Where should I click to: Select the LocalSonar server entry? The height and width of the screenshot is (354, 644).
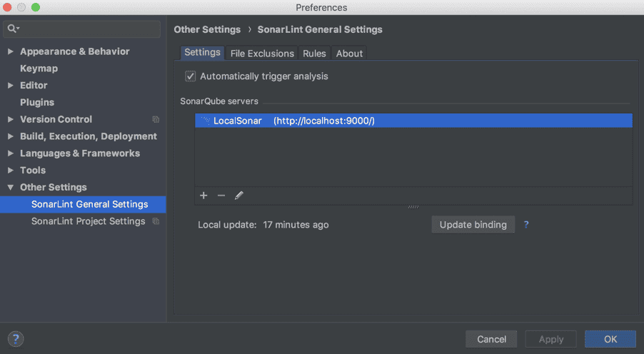[x=294, y=121]
